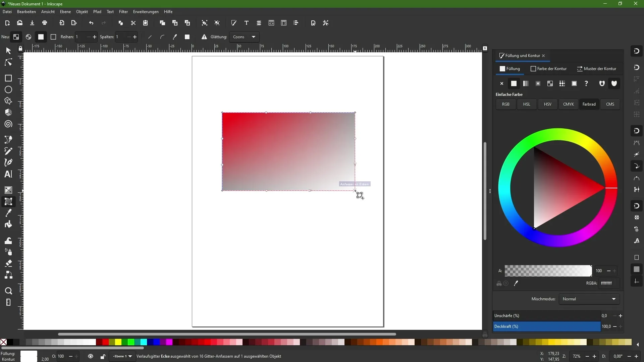
Task: Toggle mesh gradient for fill
Action: (x=41, y=37)
